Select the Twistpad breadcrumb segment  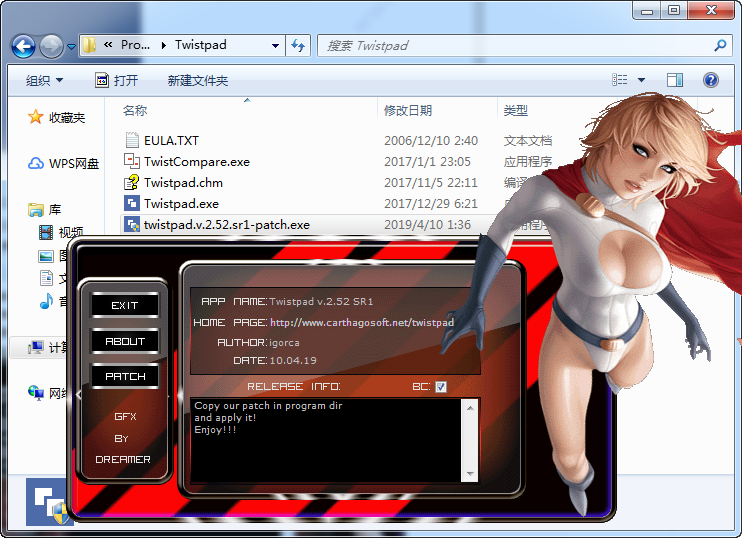[x=201, y=45]
